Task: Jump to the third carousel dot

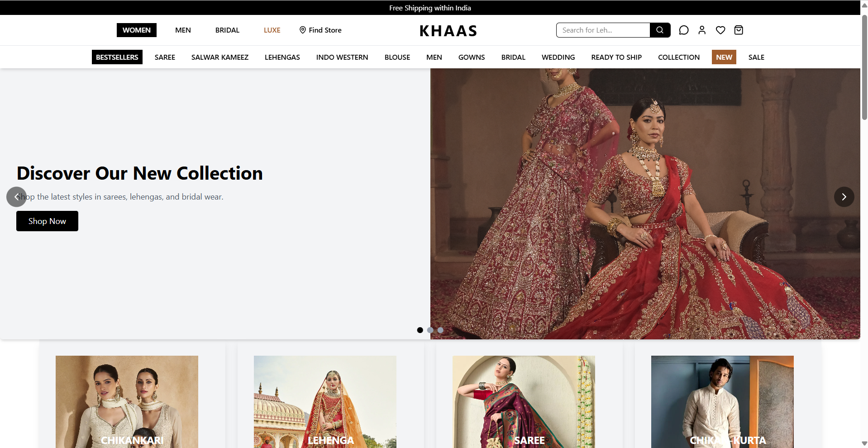Action: (x=440, y=330)
